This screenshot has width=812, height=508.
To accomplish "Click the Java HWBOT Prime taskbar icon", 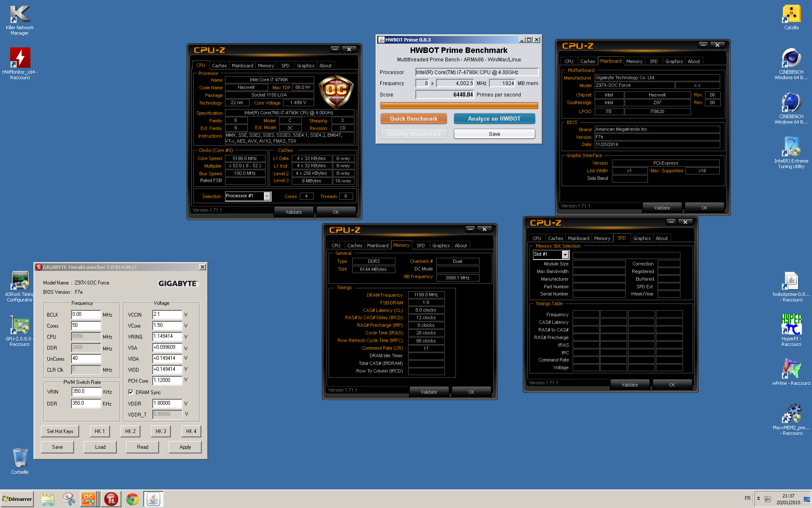I will click(153, 499).
